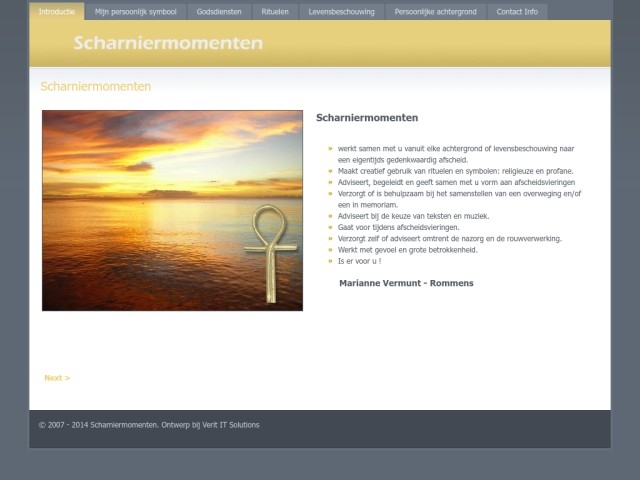Open the Levensbeschouwing tab
Screen dimensions: 640x480
[341, 12]
